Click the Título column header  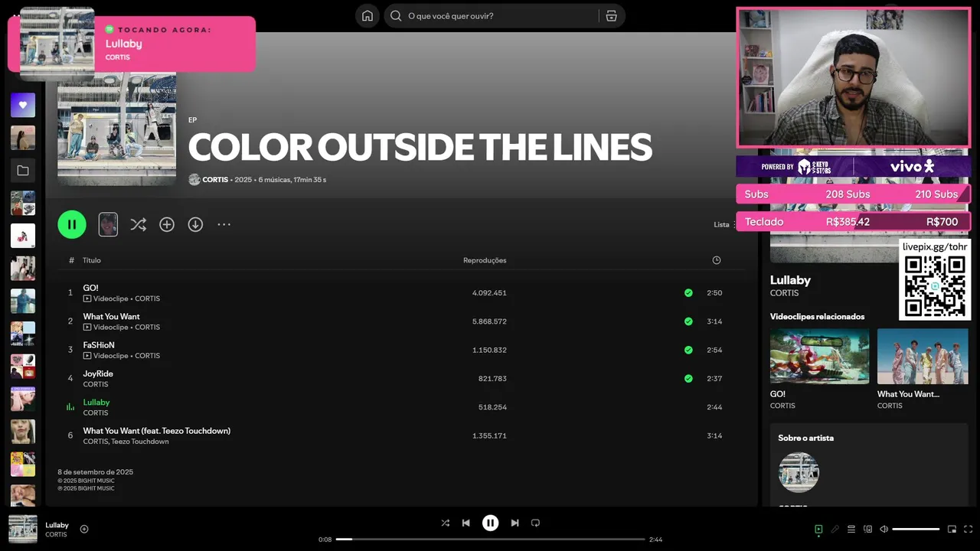[92, 260]
